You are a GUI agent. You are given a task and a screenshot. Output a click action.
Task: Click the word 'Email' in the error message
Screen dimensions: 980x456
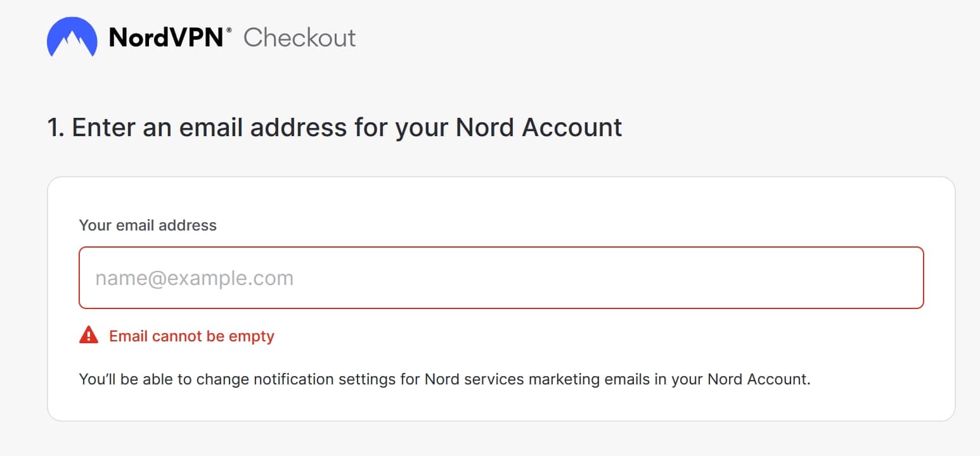tap(127, 336)
